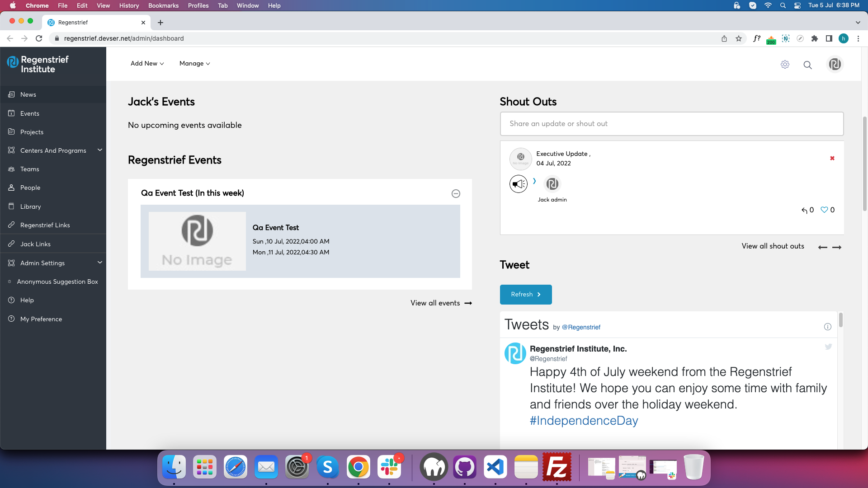Image resolution: width=868 pixels, height=488 pixels.
Task: Click the No Image event thumbnail
Action: (x=197, y=241)
